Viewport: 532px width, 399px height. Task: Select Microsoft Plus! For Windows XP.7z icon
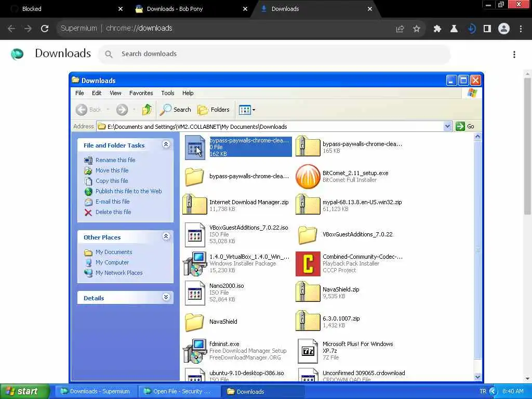coord(308,351)
